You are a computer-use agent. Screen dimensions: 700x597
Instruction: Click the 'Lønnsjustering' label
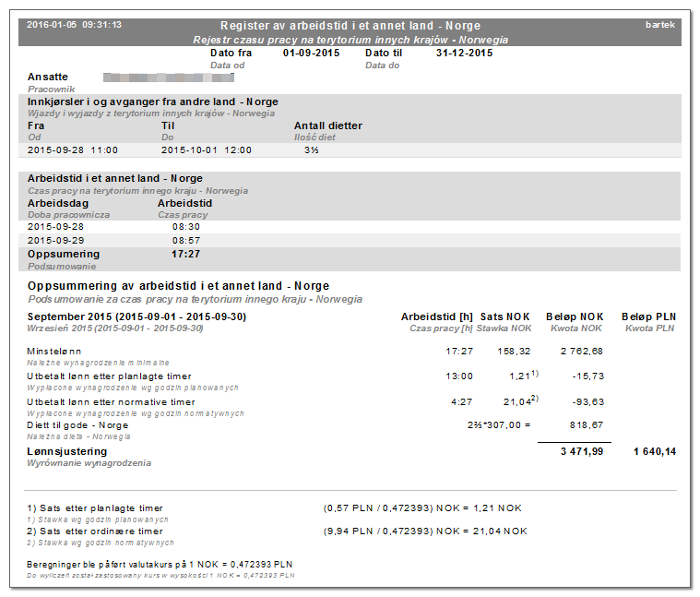67,451
